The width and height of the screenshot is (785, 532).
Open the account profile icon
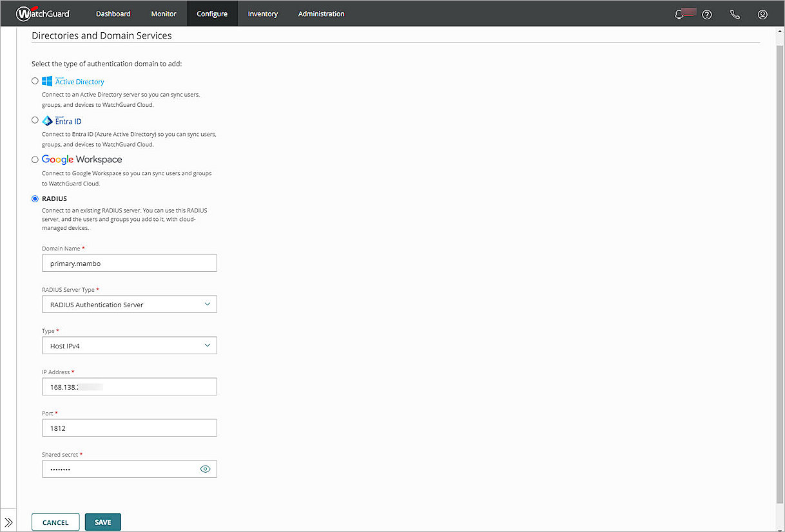(762, 14)
